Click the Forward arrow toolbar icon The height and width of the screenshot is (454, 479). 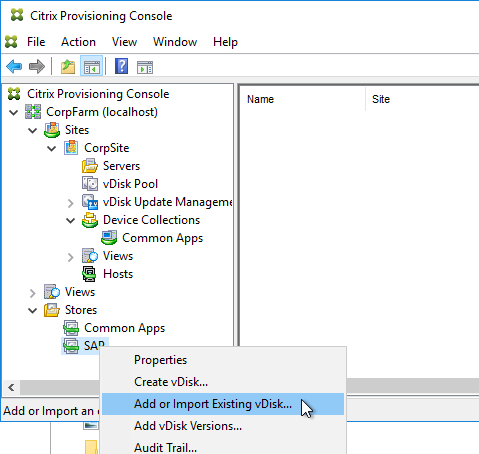point(37,67)
